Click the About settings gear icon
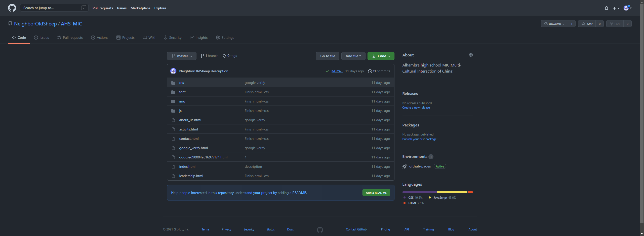Viewport: 644px width, 236px height. click(471, 55)
